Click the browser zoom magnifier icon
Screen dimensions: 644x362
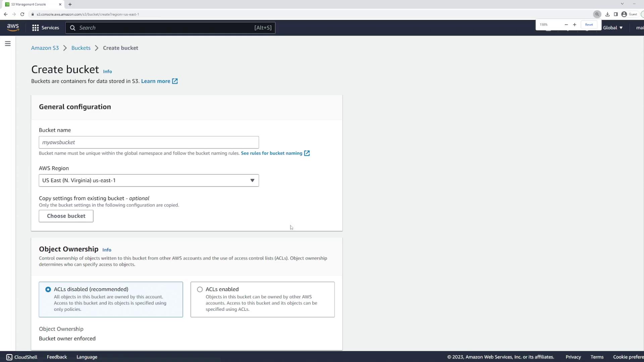597,14
